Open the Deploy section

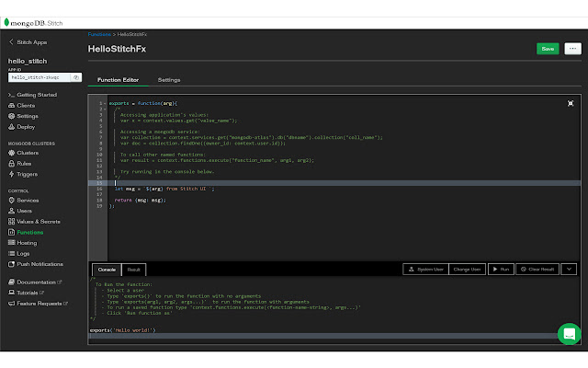coord(22,127)
